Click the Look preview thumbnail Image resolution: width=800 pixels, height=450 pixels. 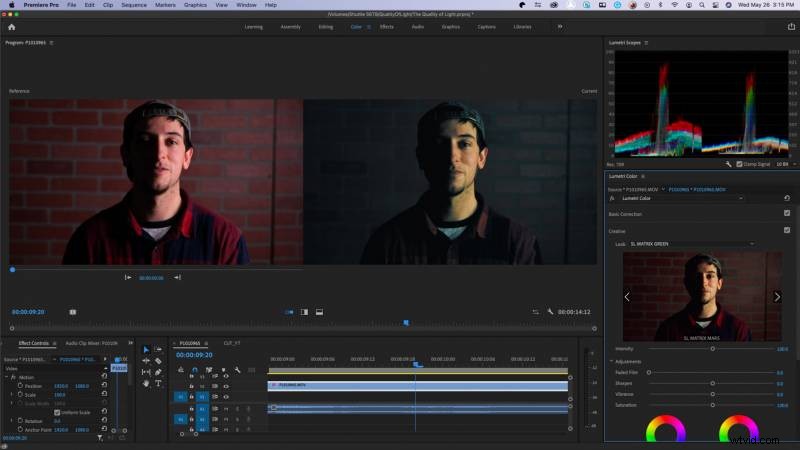point(702,296)
